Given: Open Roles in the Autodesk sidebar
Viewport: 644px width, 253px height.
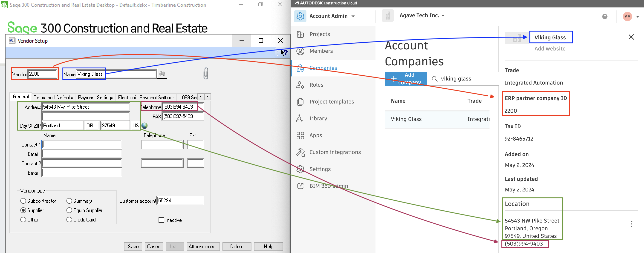Looking at the screenshot, I should pyautogui.click(x=316, y=85).
